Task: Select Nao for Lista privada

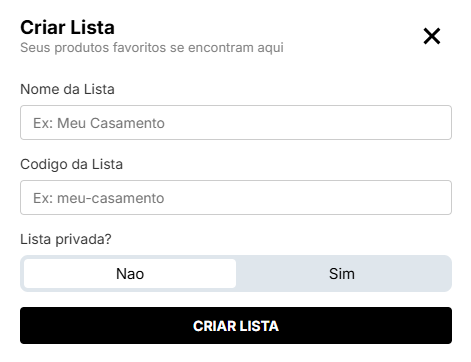Action: pyautogui.click(x=130, y=274)
